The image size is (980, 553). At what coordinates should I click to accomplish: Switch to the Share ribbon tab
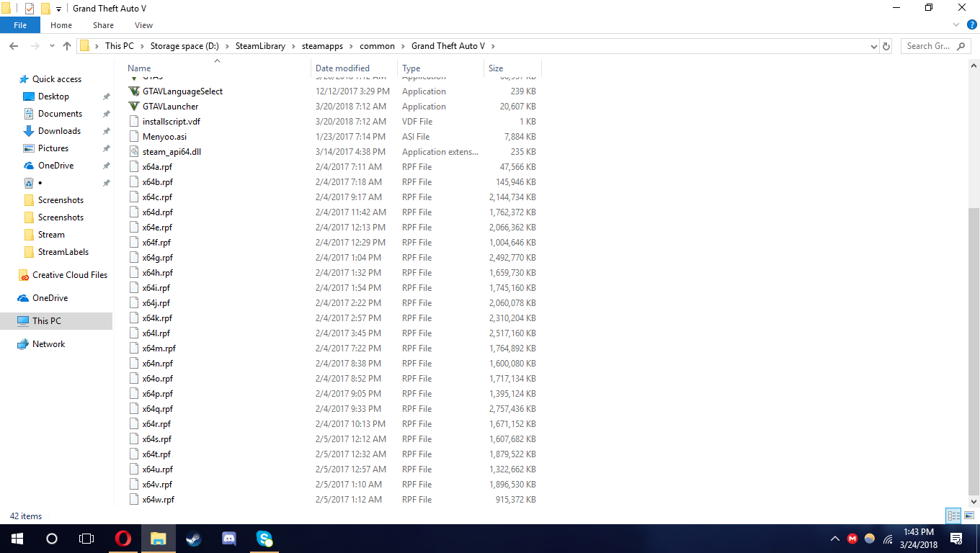coord(103,25)
